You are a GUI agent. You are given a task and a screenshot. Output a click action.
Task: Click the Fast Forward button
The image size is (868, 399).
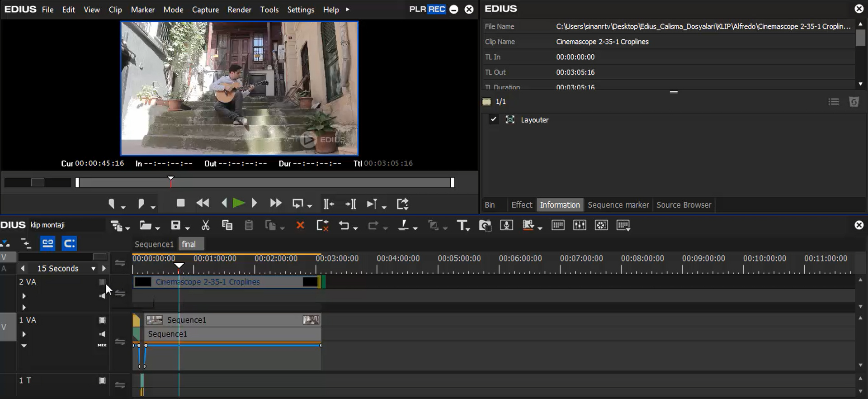pyautogui.click(x=275, y=204)
